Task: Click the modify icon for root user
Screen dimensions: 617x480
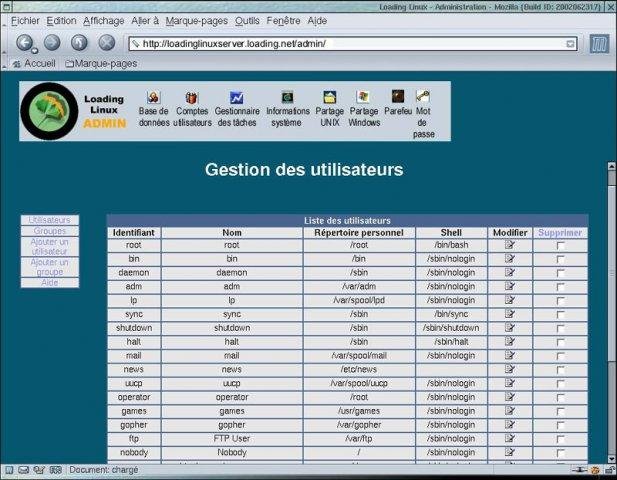Action: (510, 245)
